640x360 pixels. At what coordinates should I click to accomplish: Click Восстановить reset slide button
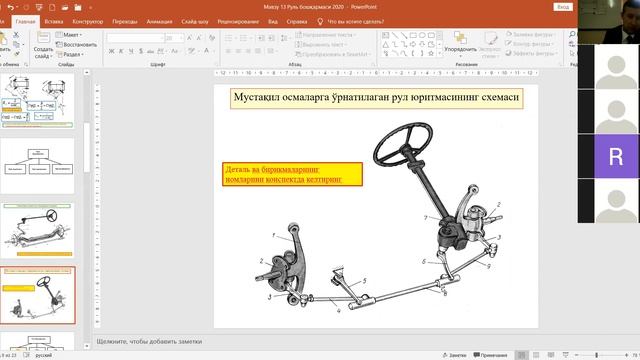77,44
